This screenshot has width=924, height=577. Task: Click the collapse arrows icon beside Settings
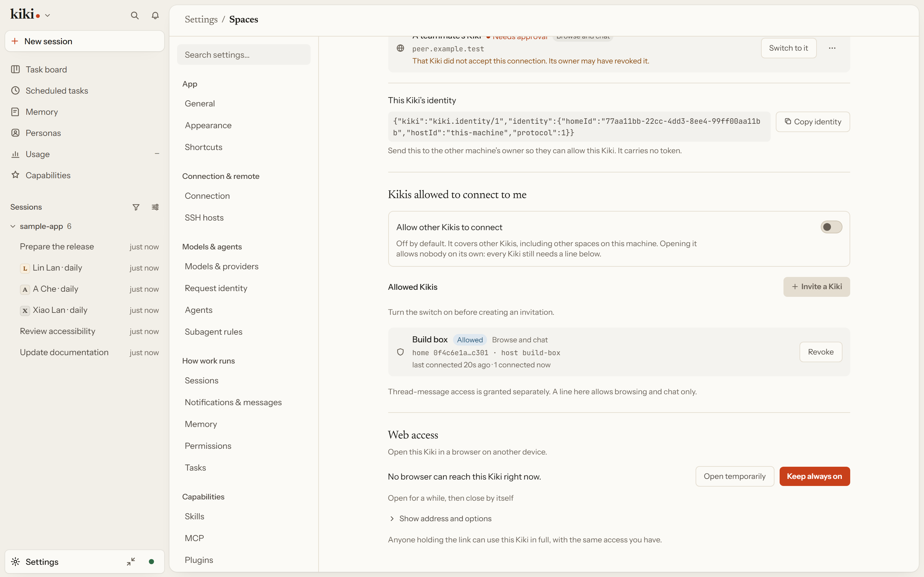[x=131, y=561]
